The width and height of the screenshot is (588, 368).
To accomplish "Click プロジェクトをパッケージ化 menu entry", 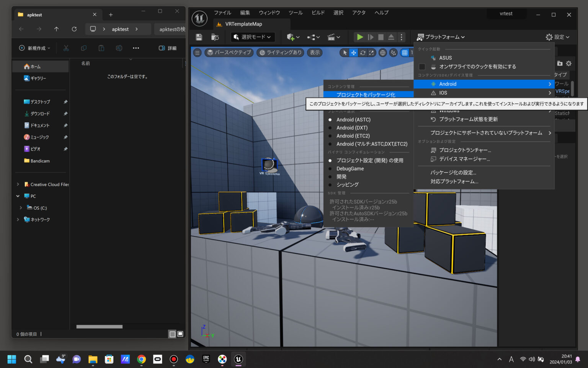I will click(x=368, y=94).
